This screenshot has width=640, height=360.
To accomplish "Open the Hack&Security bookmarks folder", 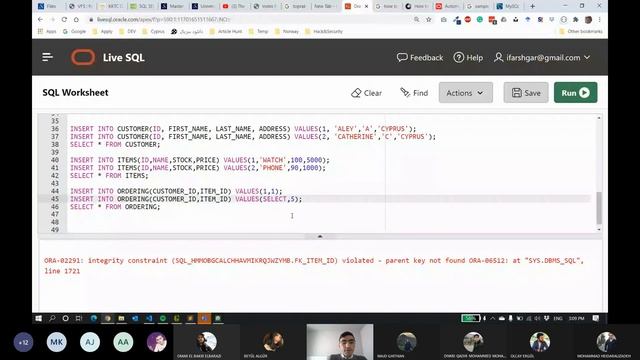I will [324, 31].
